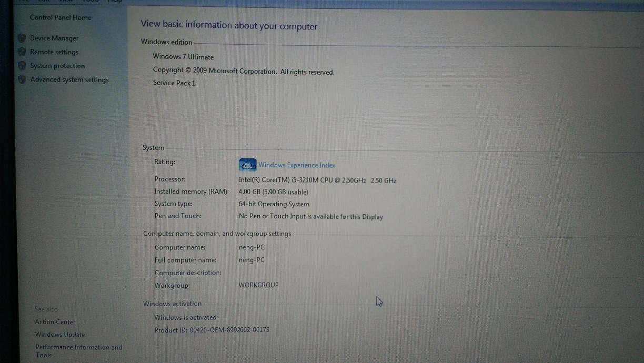The height and width of the screenshot is (363, 644).
Task: Click the Rating label
Action: coord(165,162)
